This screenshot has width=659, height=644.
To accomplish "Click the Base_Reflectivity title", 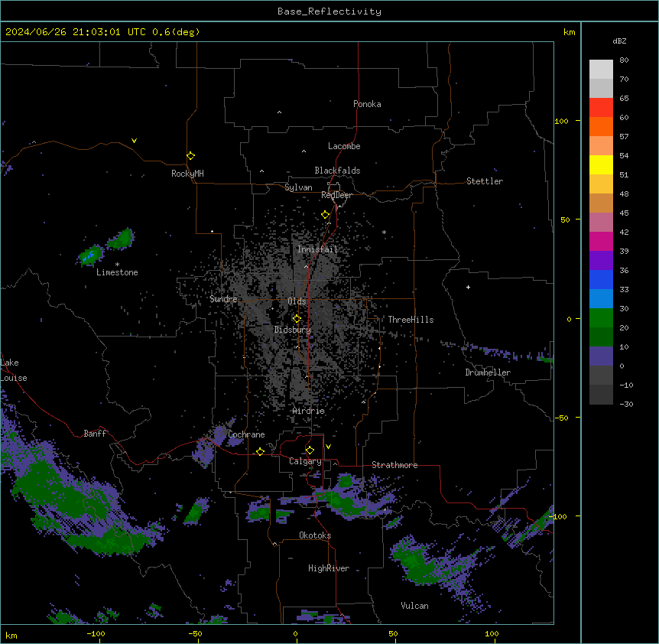I will (329, 11).
